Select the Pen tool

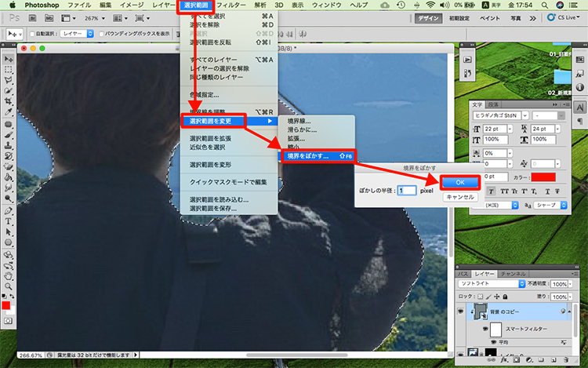[9, 210]
